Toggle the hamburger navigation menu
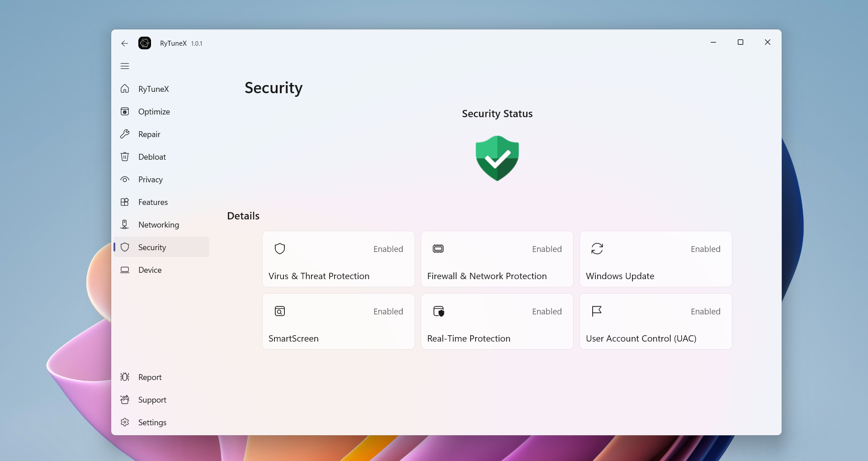 click(125, 66)
